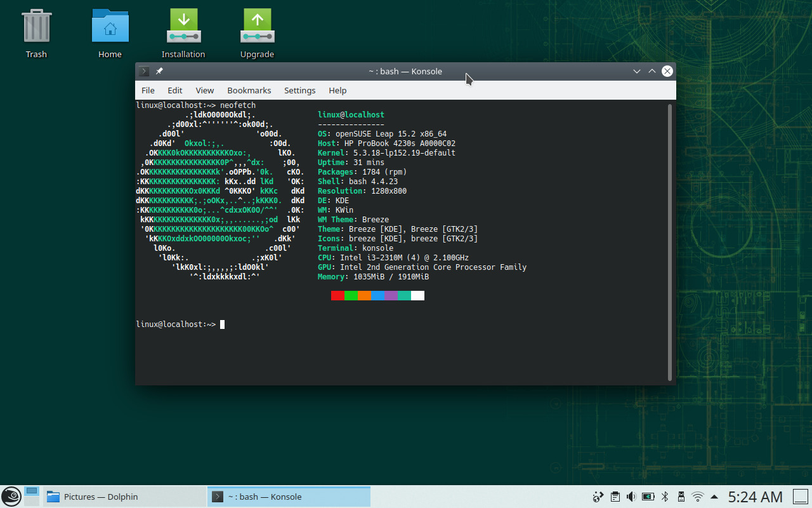Click Show Desktop in the panel corner
812x508 pixels.
pos(801,497)
